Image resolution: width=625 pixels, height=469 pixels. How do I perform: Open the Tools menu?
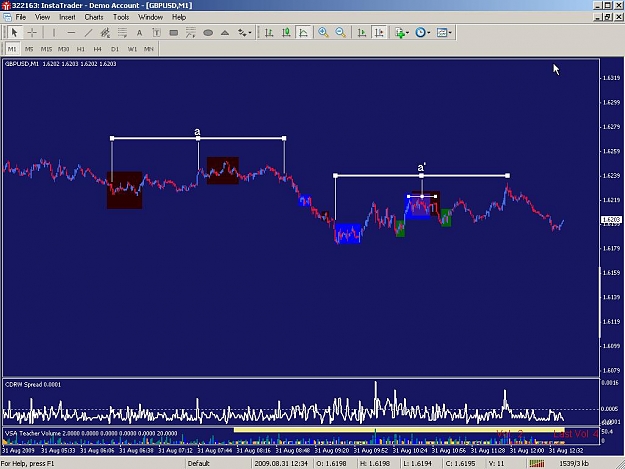(121, 17)
